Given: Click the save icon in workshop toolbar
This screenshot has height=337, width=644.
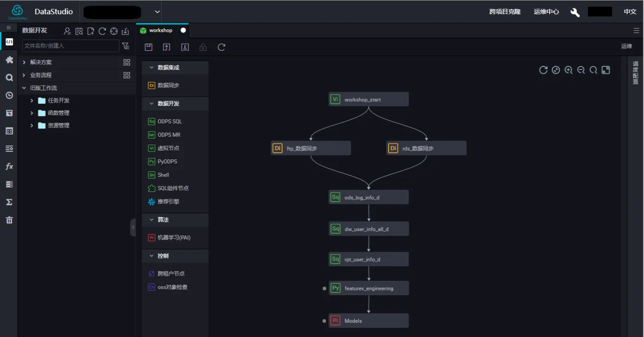Looking at the screenshot, I should pos(149,47).
